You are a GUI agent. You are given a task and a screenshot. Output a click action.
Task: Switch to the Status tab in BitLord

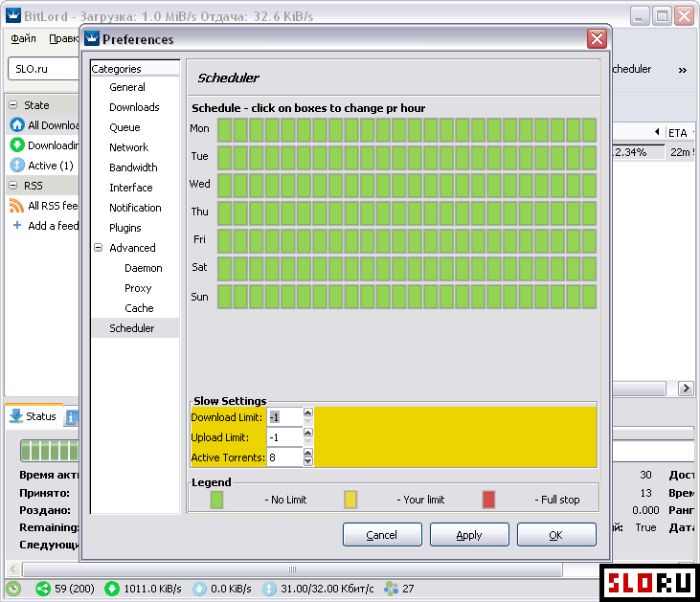click(x=34, y=416)
